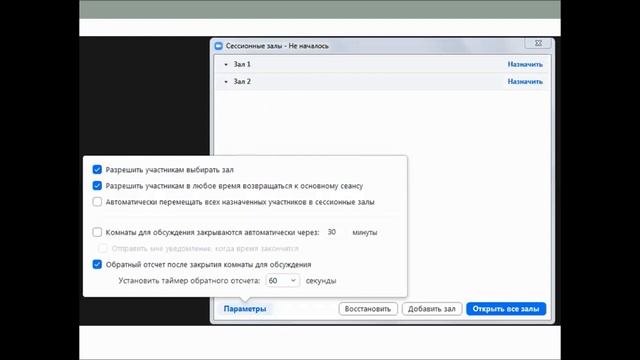Close the Сессионные залы window
Screen dimensions: 640x360
coord(538,43)
